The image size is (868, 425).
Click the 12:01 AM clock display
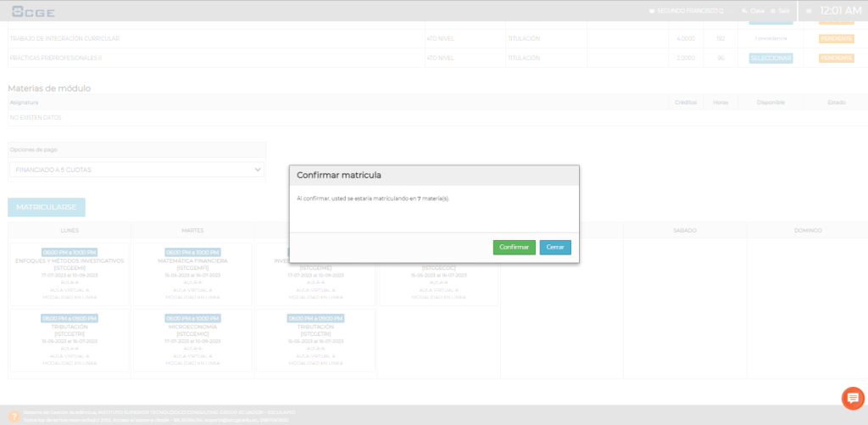pyautogui.click(x=840, y=10)
